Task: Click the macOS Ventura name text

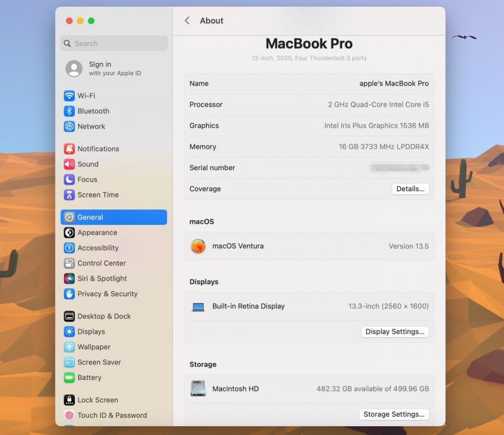Action: click(x=238, y=246)
